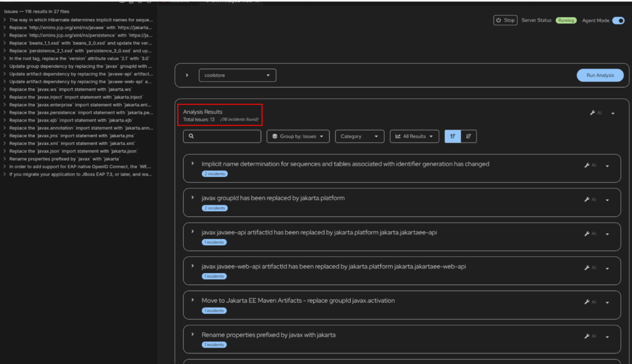Click 2 incidents badge under Implicit name determination
The width and height of the screenshot is (632, 364).
click(x=215, y=174)
